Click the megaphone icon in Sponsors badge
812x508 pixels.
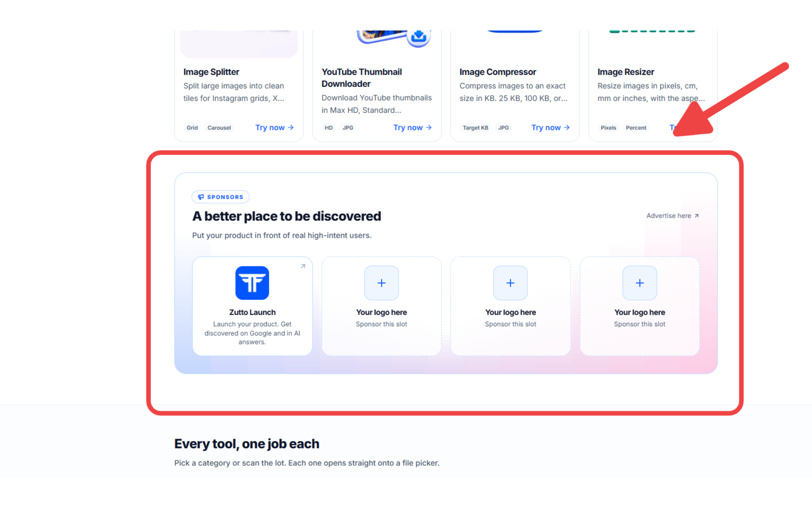click(x=201, y=197)
